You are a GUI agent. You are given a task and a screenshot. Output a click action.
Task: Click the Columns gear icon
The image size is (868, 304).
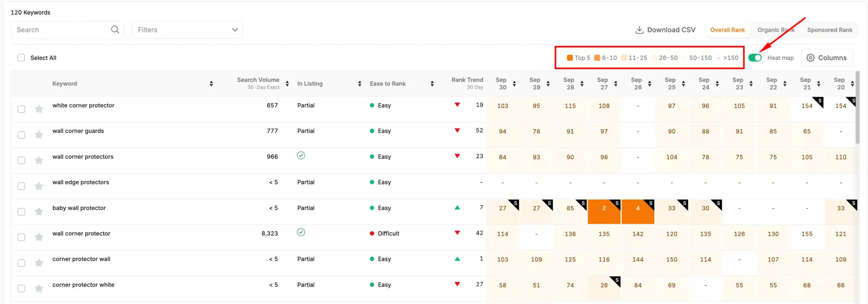810,58
